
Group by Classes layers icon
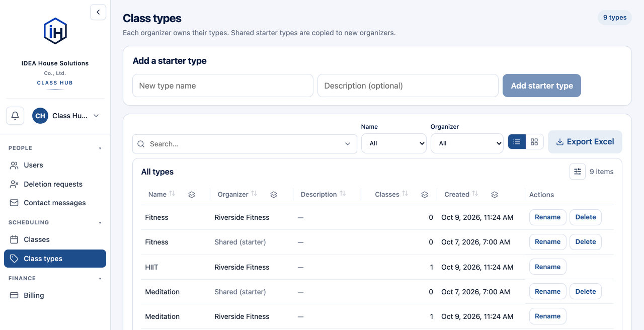(x=425, y=195)
